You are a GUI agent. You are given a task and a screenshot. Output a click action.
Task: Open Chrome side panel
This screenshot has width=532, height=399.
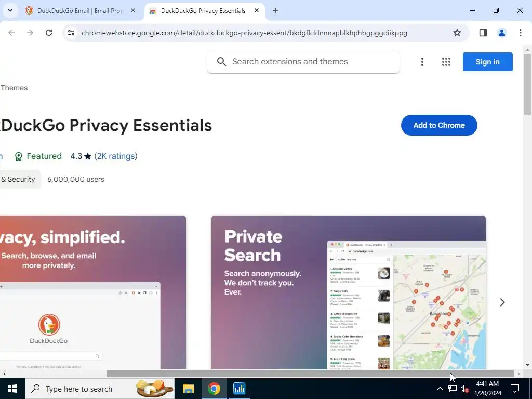click(x=483, y=33)
